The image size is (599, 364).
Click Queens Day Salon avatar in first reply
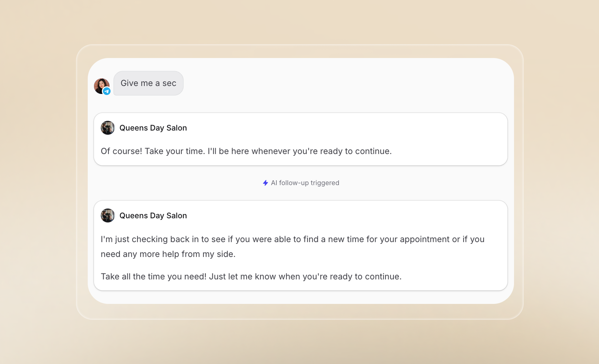(108, 128)
